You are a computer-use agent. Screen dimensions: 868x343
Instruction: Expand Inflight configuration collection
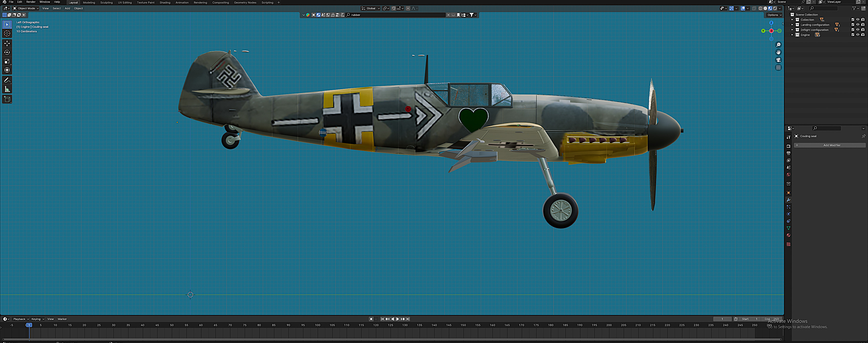pyautogui.click(x=792, y=30)
